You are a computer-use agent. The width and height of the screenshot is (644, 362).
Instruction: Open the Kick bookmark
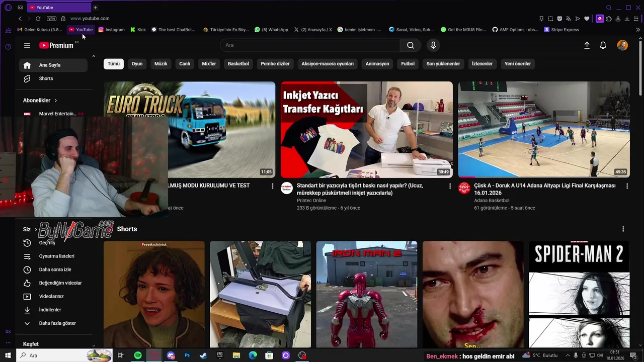138,30
